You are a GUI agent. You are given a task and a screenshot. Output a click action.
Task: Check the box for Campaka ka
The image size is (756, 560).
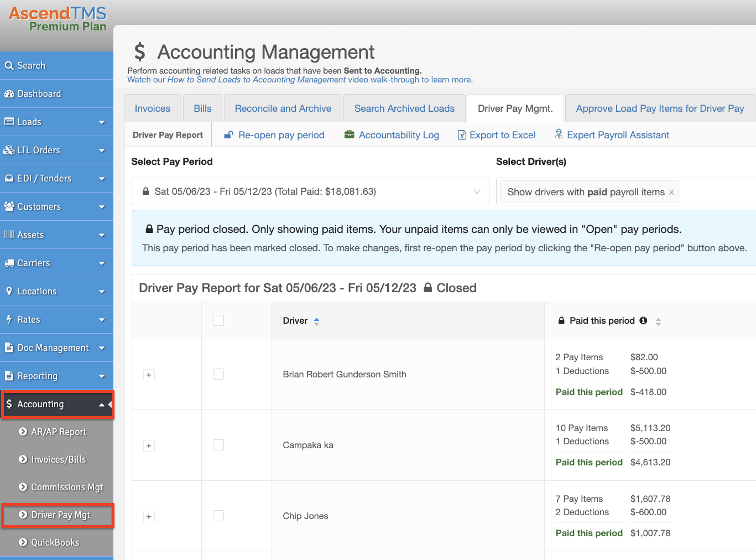(x=218, y=445)
